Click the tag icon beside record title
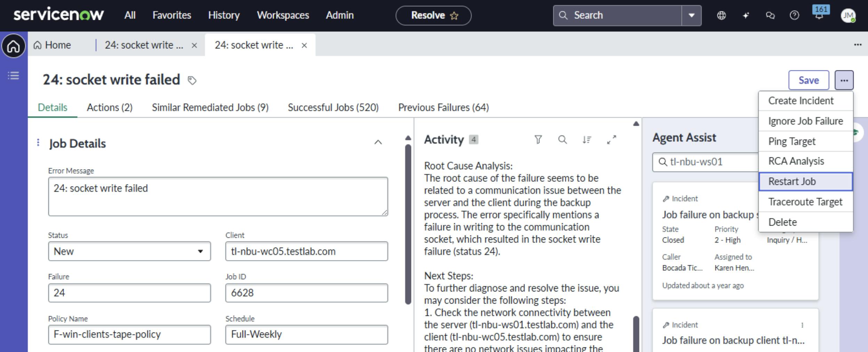Screen dimensions: 868x352 click(x=192, y=80)
